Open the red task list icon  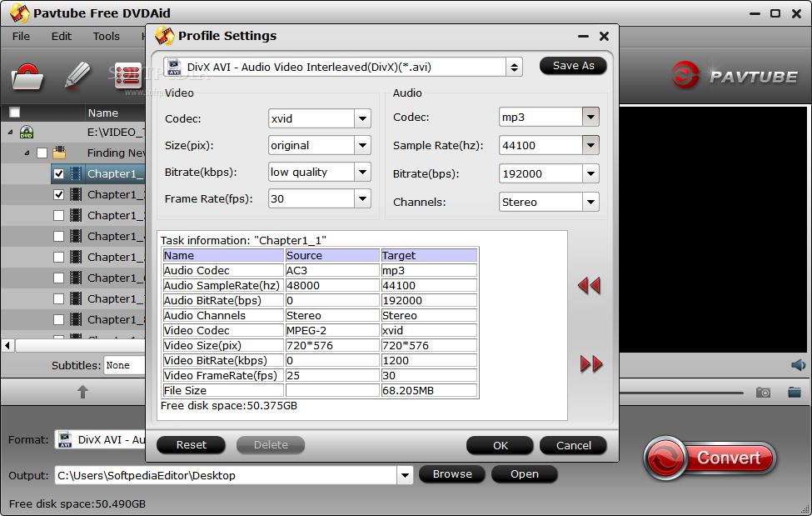click(127, 77)
